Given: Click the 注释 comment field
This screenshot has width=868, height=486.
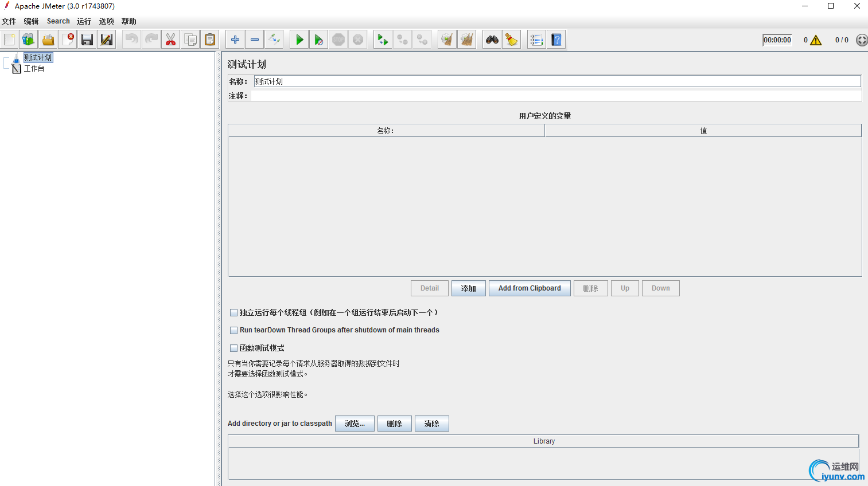Looking at the screenshot, I should click(556, 96).
